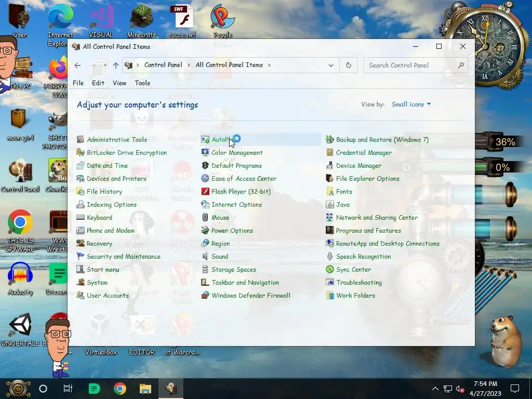The width and height of the screenshot is (532, 399).
Task: Select the tacos.swf desktop file
Action: [182, 21]
